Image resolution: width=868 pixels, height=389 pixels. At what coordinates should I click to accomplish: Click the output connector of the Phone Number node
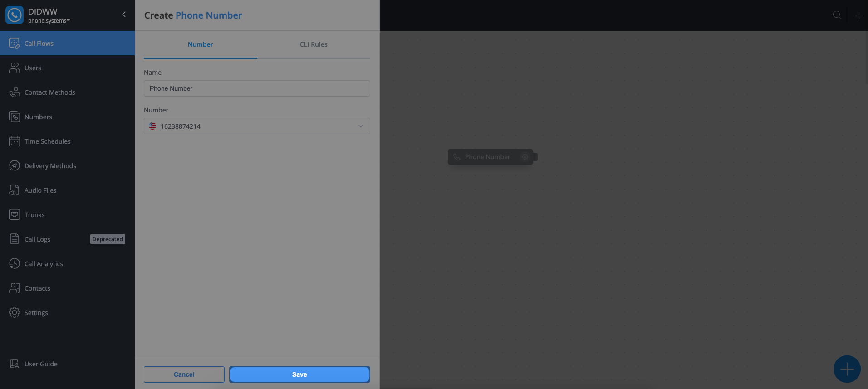pyautogui.click(x=535, y=157)
